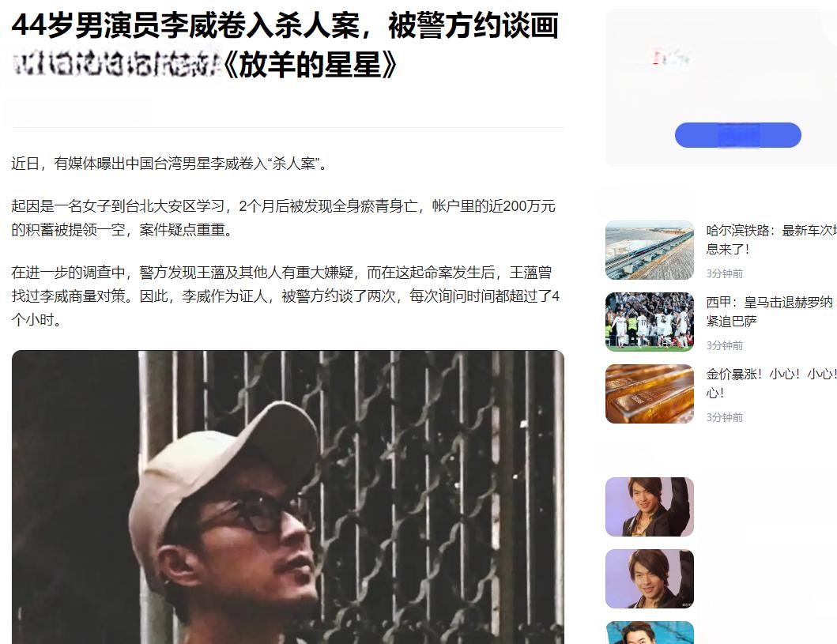Select the thumbnail of man with raised arm
Screen dimensions: 837x644
649,507
